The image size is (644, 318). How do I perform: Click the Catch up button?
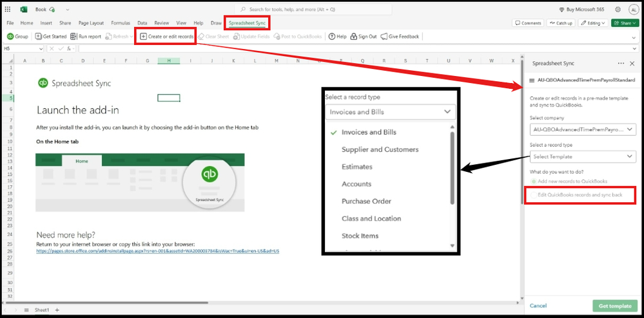561,23
